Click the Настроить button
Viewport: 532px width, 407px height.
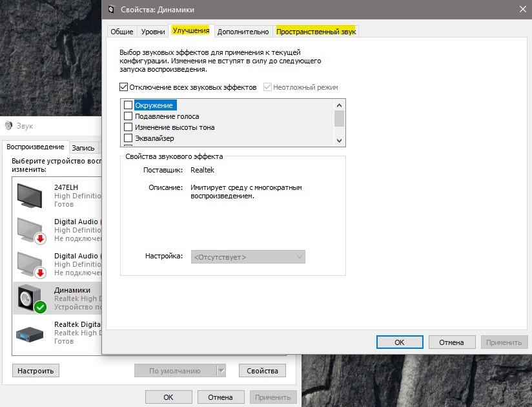click(x=36, y=371)
